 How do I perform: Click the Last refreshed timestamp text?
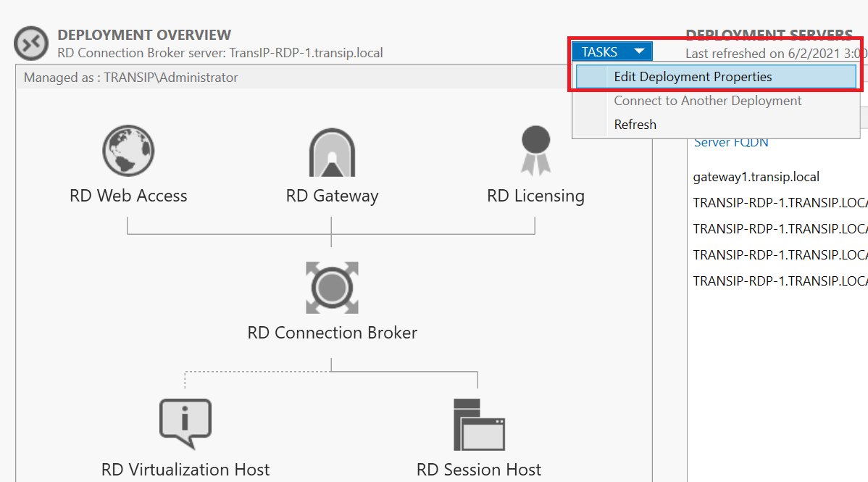[777, 52]
